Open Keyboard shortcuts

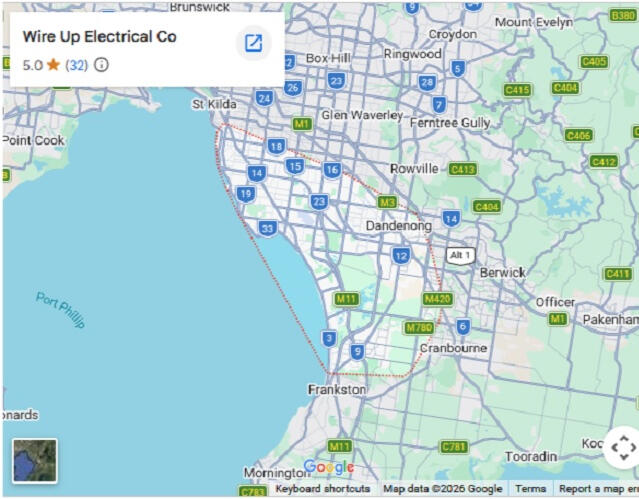coord(322,489)
